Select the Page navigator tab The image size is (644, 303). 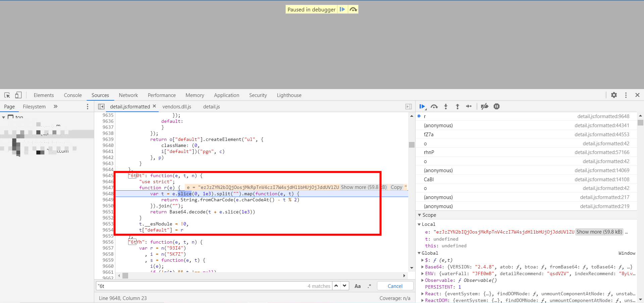coord(9,106)
